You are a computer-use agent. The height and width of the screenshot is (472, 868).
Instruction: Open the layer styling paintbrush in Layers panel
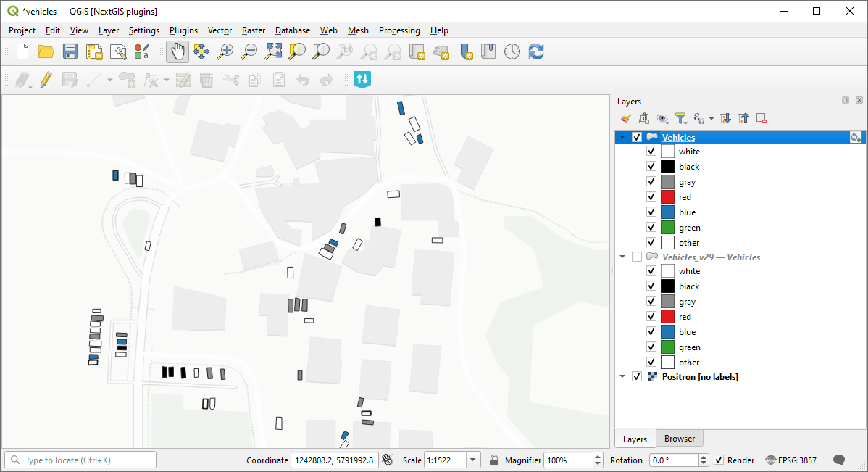626,118
